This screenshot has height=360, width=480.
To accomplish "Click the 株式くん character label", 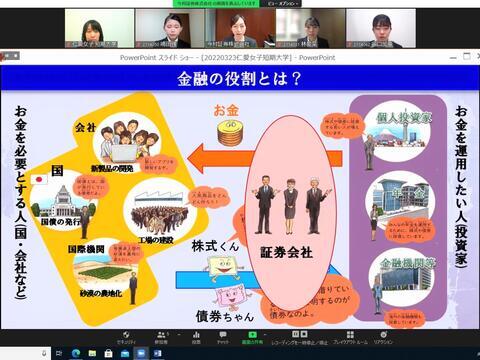I will point(215,246).
